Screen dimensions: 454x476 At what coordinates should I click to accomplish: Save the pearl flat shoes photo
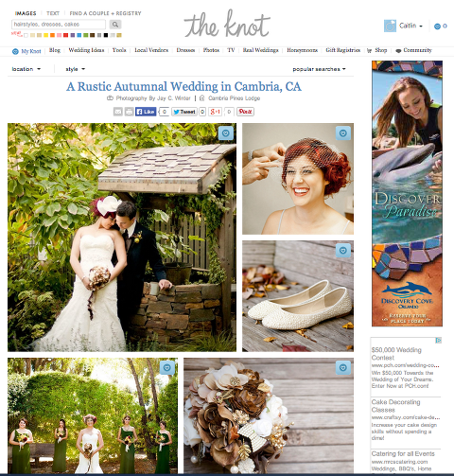343,251
